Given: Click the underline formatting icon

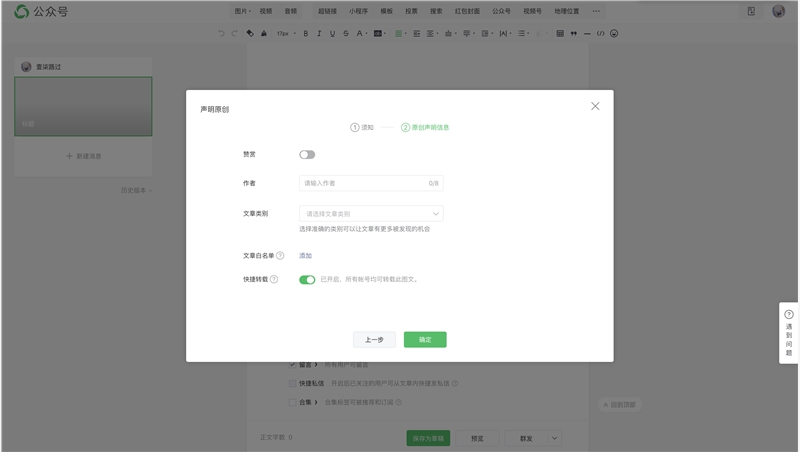Looking at the screenshot, I should [332, 33].
